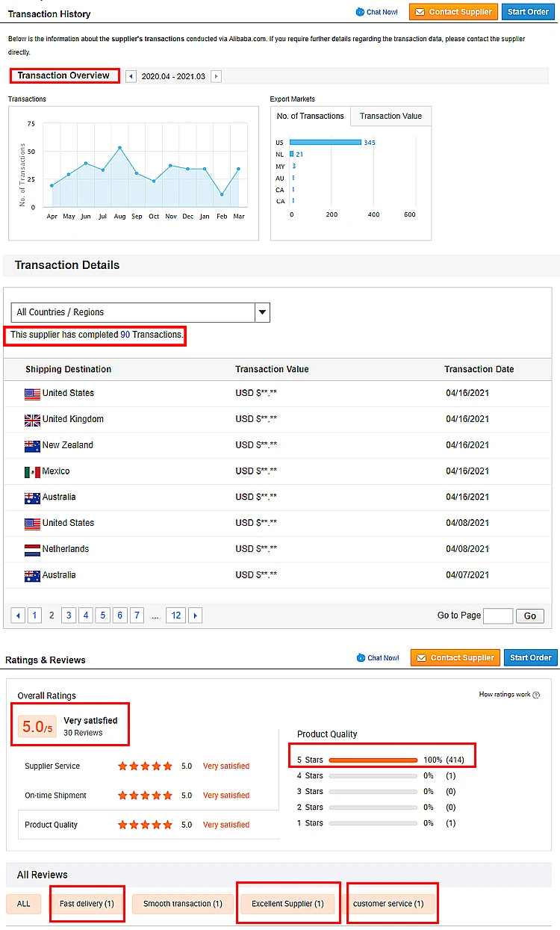Screen dimensions: 560x930
Task: Click the bottom Chat Now! icon
Action: 362,658
